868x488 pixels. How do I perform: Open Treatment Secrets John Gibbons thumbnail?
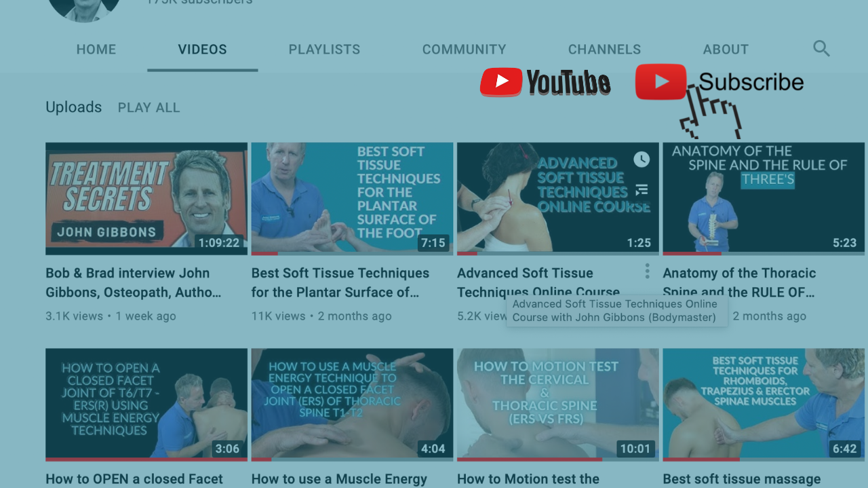tap(146, 199)
